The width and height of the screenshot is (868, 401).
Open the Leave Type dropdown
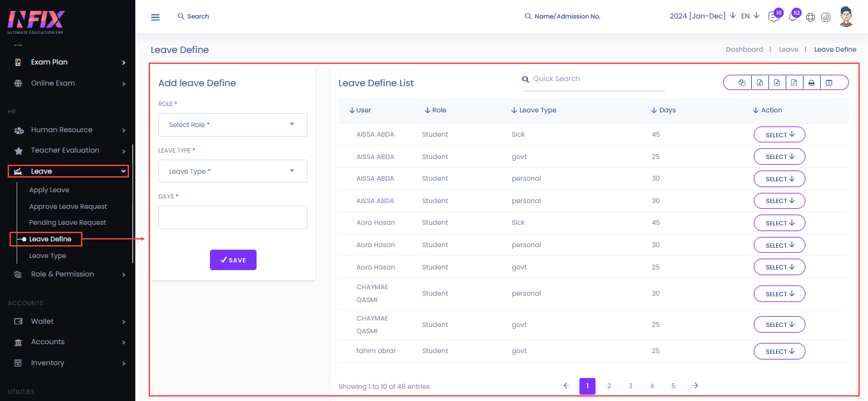(233, 171)
